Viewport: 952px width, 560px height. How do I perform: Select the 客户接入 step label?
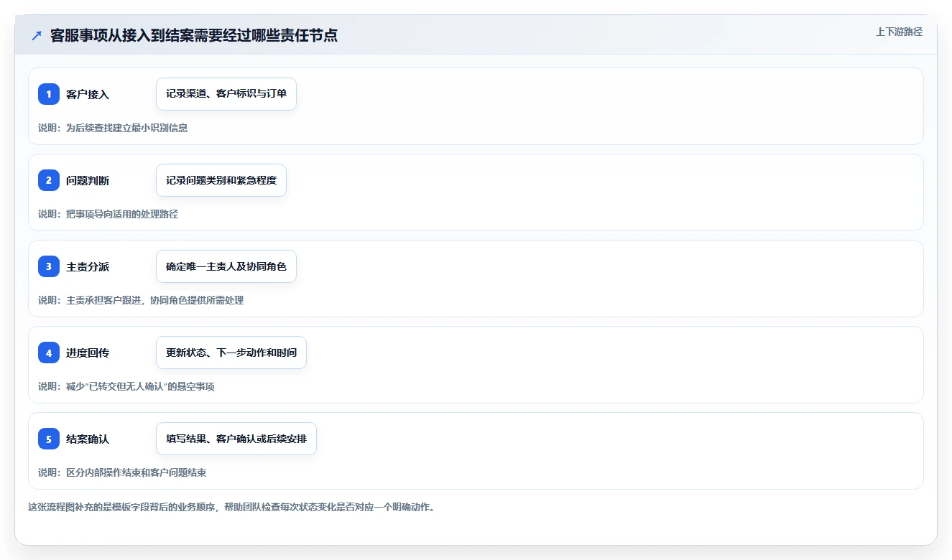click(x=88, y=94)
